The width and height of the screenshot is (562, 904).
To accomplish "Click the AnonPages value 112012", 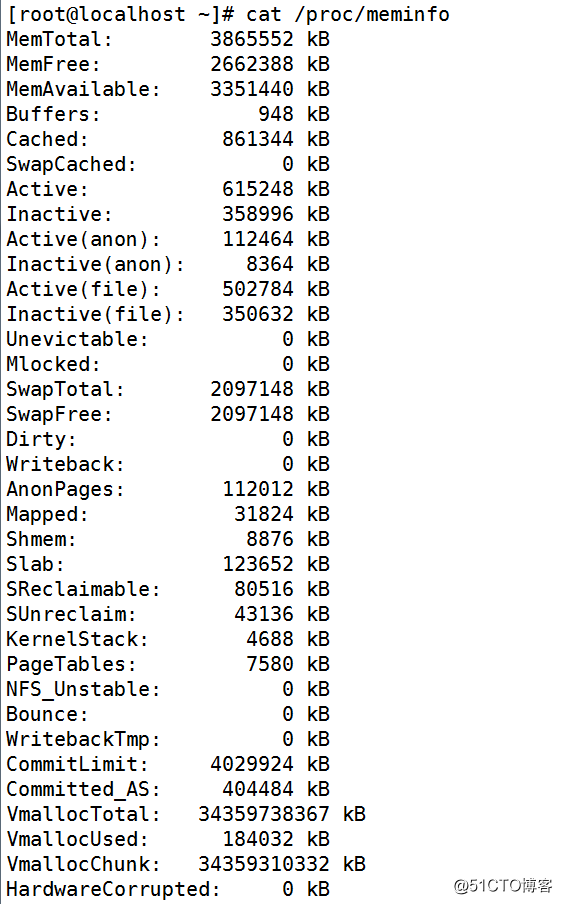I will click(x=258, y=489).
